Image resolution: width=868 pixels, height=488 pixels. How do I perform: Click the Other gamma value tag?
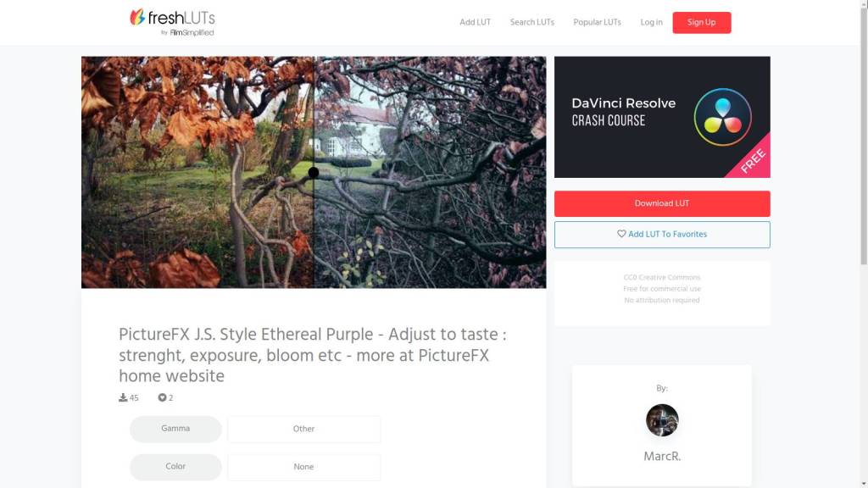tap(304, 429)
